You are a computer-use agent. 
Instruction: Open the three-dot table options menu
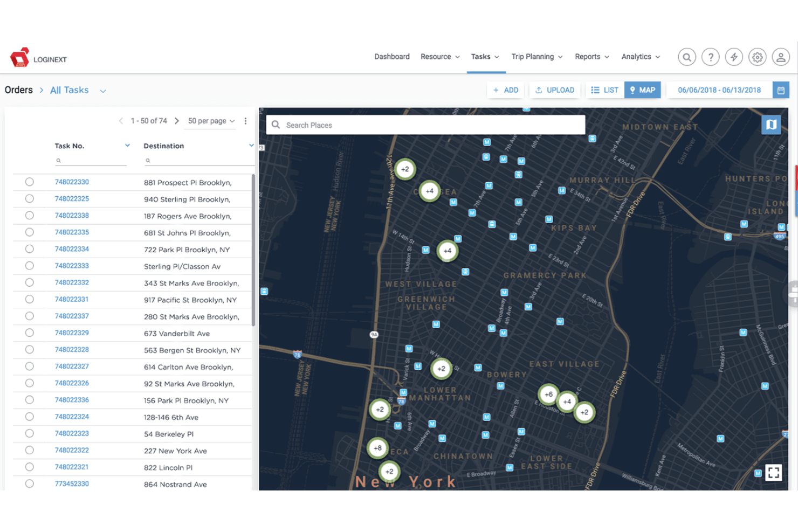[245, 121]
